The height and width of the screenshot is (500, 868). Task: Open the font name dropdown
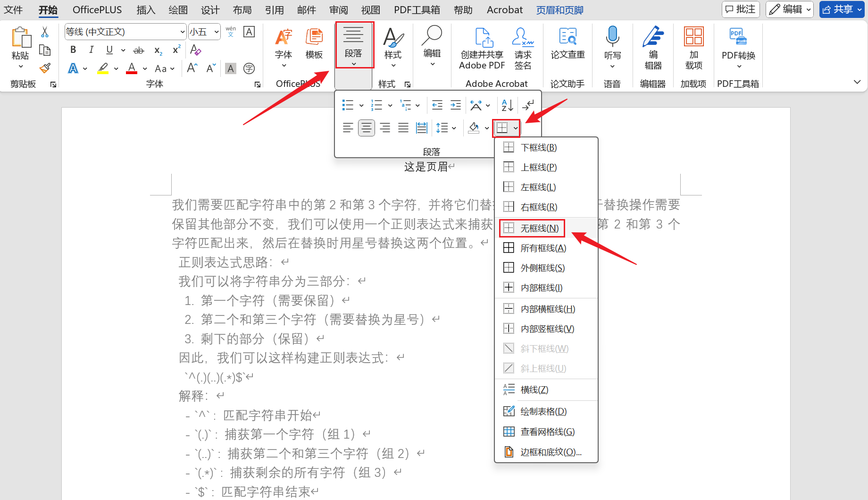183,32
